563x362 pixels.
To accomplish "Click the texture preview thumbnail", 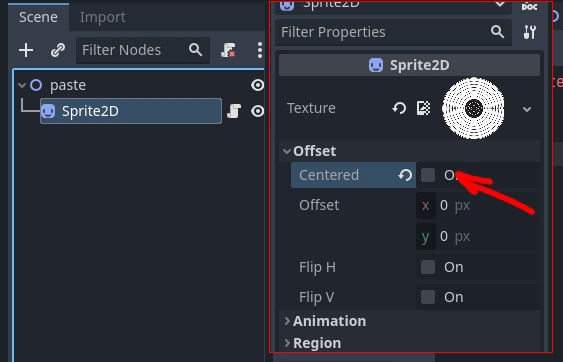I will 474,108.
